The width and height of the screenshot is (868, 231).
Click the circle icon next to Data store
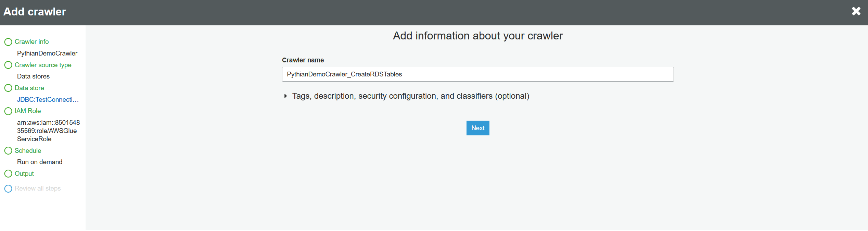coord(8,88)
